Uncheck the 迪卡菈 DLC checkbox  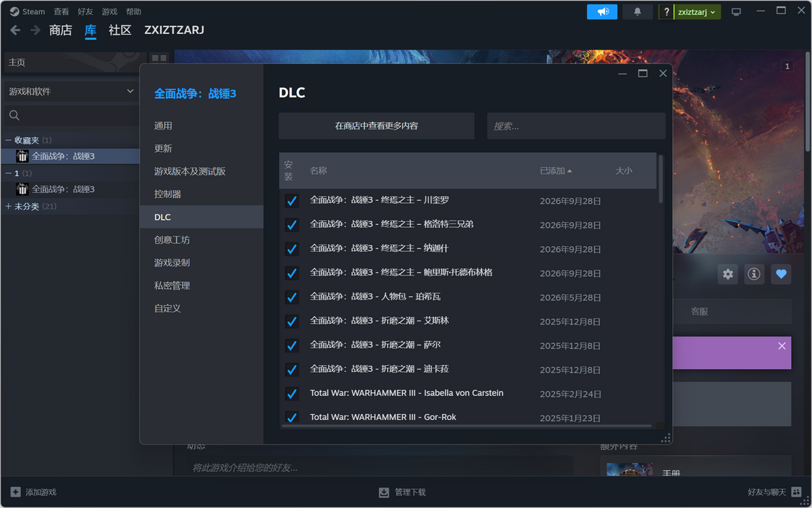292,370
